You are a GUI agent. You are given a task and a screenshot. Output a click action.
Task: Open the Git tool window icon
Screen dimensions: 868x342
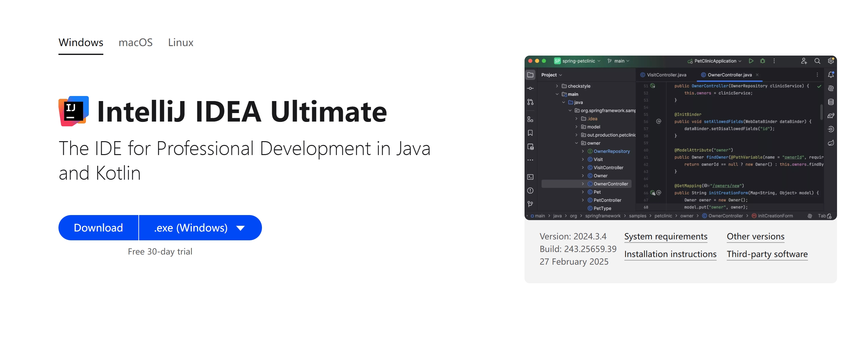[530, 204]
